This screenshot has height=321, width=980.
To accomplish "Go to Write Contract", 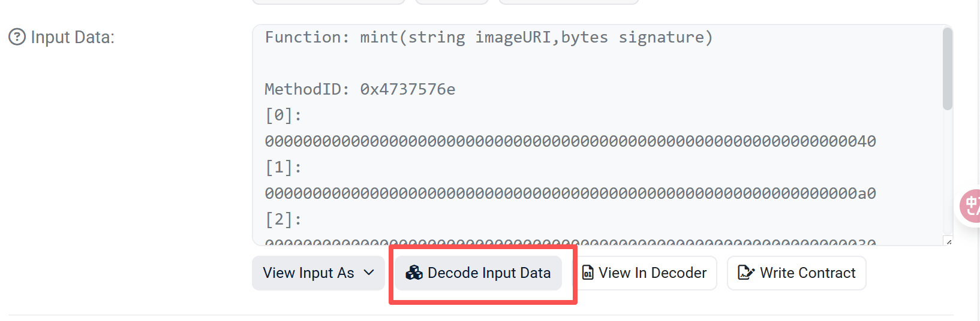I will pyautogui.click(x=807, y=273).
